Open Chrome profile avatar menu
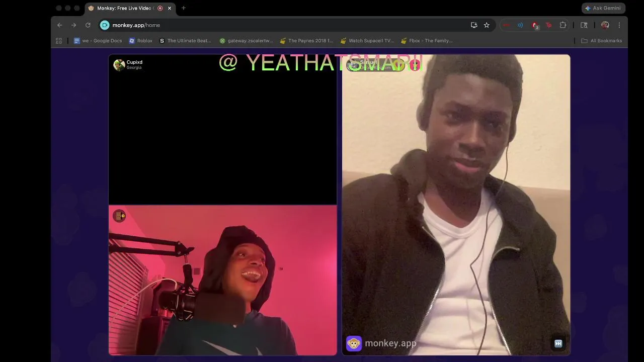 point(605,25)
